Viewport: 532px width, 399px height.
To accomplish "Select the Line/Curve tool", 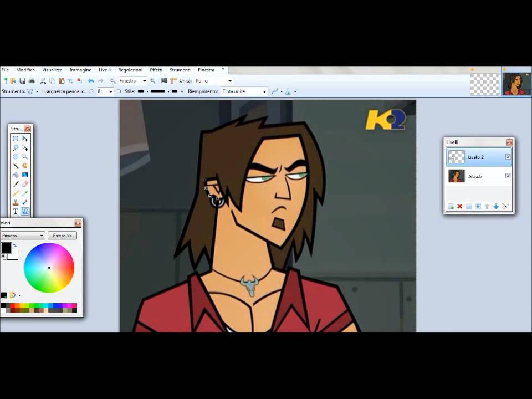I will coord(25,212).
